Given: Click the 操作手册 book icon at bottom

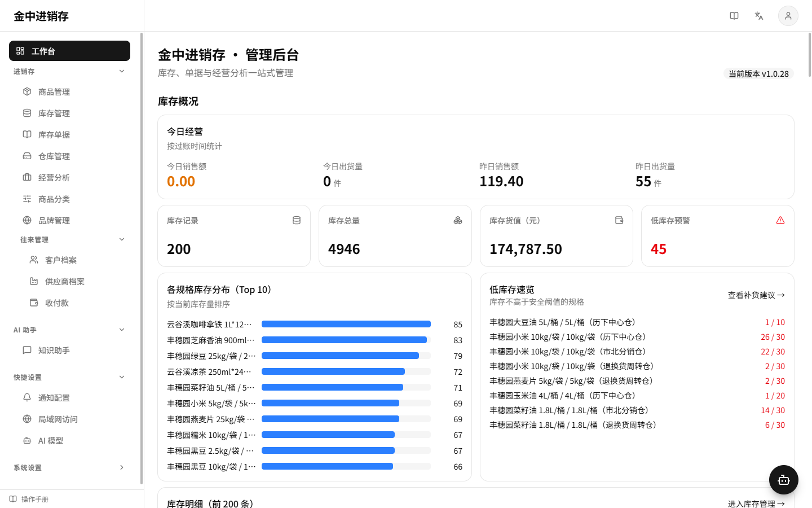Looking at the screenshot, I should tap(13, 499).
